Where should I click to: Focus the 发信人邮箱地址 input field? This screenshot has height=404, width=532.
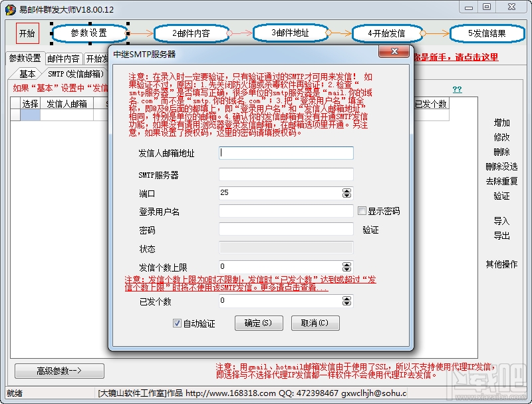click(x=286, y=153)
